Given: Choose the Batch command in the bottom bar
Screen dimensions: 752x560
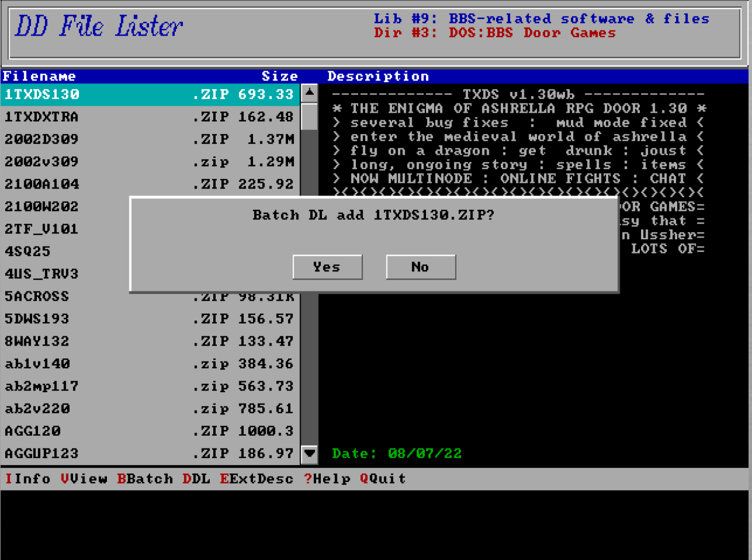Looking at the screenshot, I should 145,479.
